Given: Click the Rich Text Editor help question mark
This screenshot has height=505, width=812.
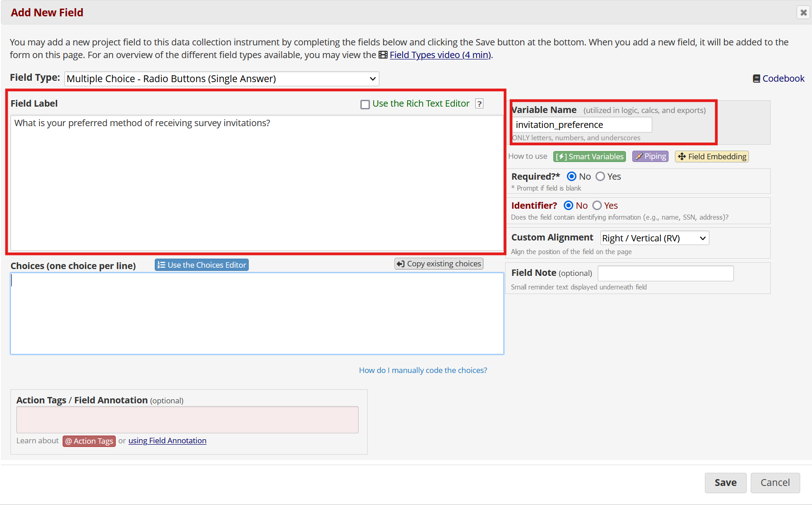Looking at the screenshot, I should point(479,103).
